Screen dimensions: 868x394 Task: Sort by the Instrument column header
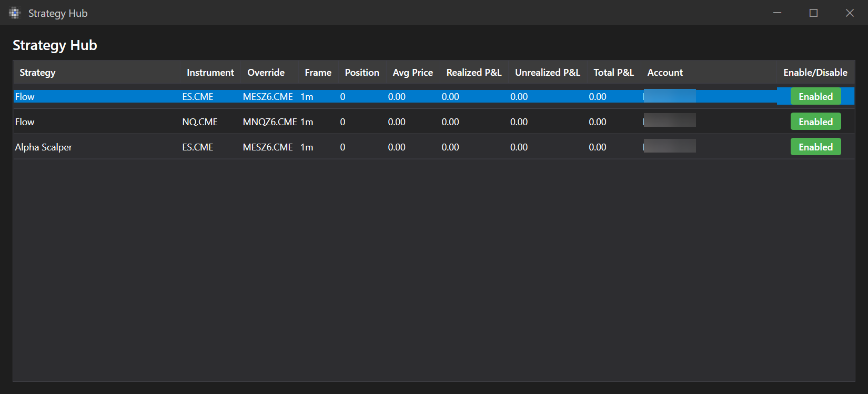[210, 73]
